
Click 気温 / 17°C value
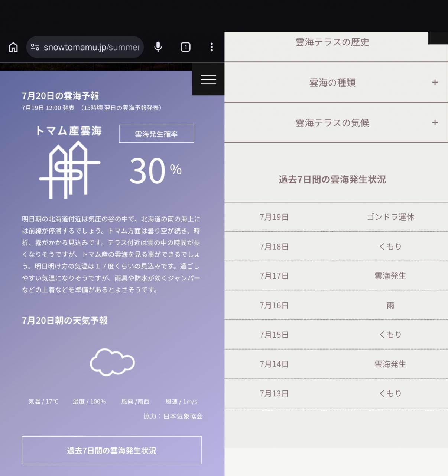click(x=43, y=402)
